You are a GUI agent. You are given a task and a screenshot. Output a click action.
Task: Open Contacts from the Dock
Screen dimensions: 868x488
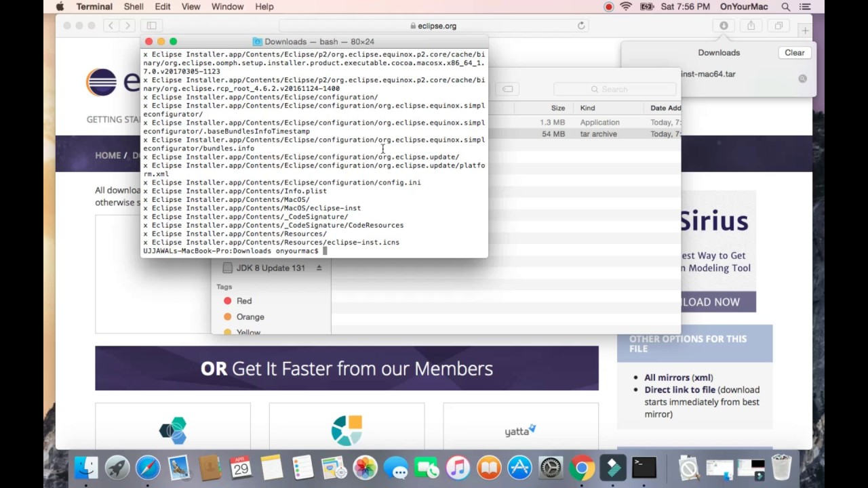click(x=210, y=468)
